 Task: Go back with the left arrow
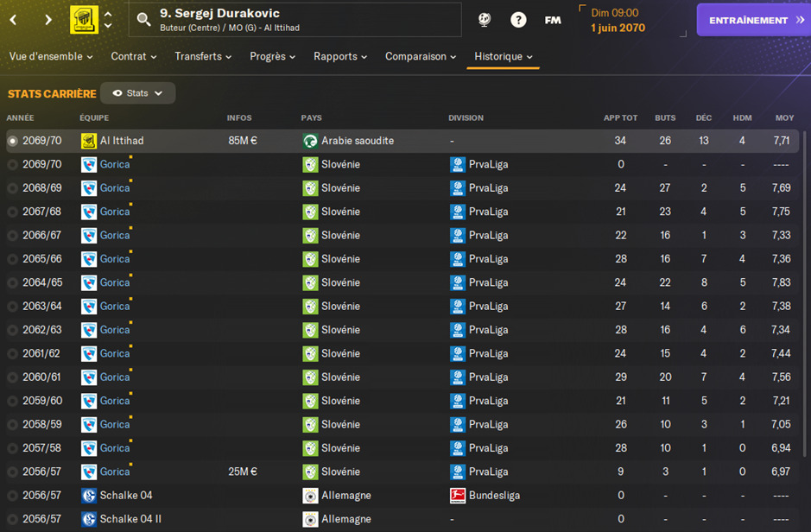pos(14,20)
